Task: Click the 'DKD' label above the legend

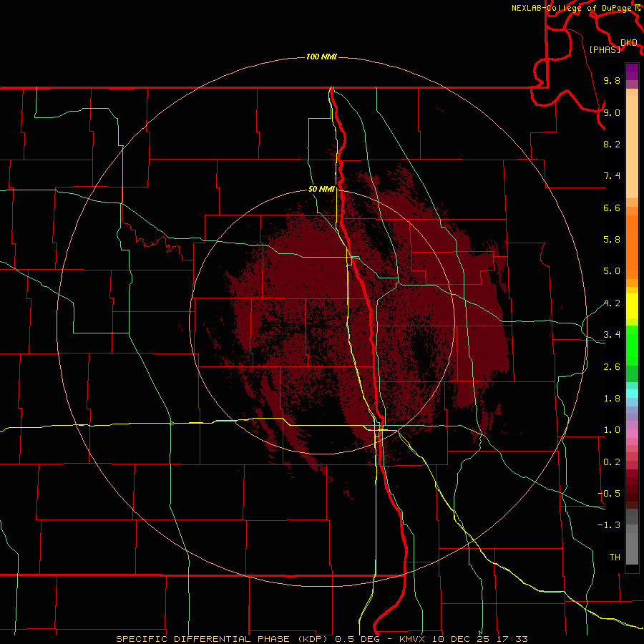Action: [629, 42]
